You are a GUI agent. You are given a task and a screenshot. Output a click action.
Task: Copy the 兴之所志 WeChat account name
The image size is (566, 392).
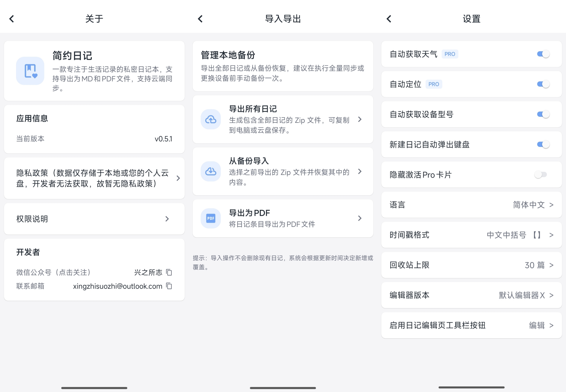pyautogui.click(x=169, y=272)
